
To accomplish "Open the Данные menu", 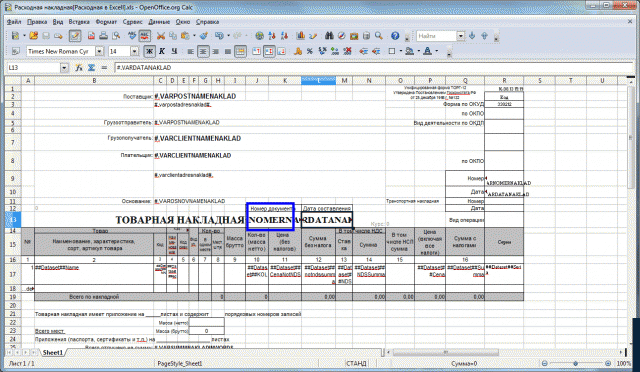I will point(159,22).
